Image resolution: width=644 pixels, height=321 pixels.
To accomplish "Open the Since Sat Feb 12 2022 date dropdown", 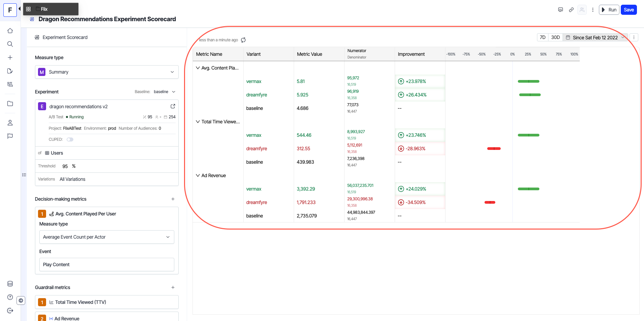I will click(595, 37).
